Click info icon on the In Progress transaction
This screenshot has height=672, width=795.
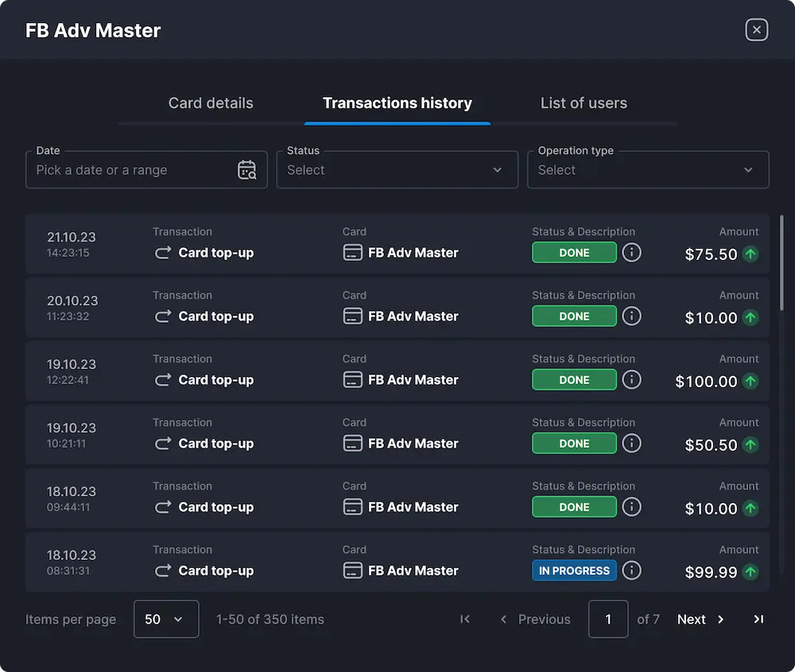631,570
